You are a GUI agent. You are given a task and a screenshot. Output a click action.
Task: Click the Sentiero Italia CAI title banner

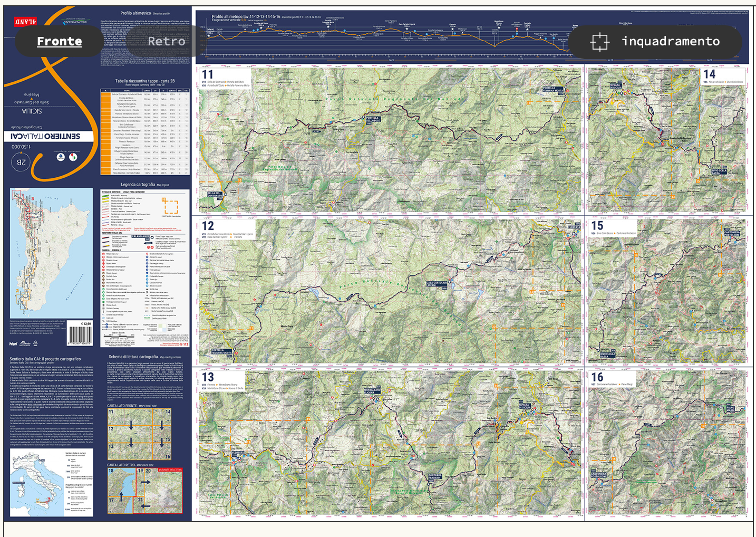click(46, 136)
